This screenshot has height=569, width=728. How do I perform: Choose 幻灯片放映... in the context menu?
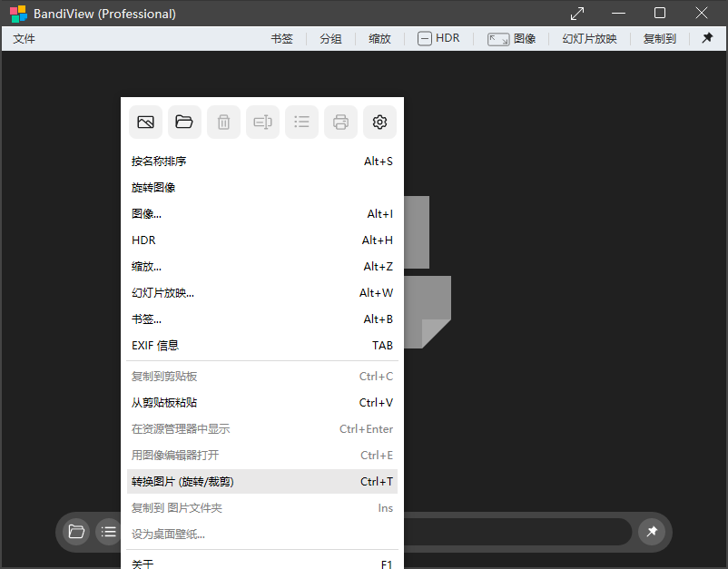tap(261, 293)
